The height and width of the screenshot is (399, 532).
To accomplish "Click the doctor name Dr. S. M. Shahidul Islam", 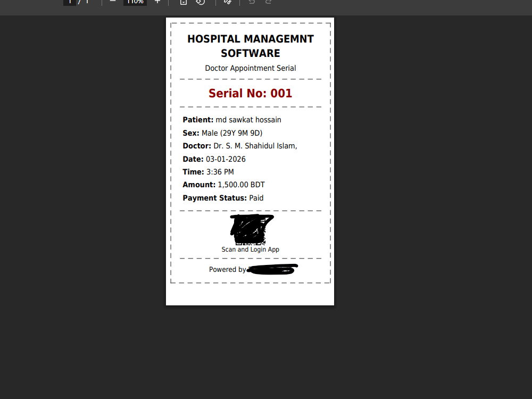I will click(255, 146).
